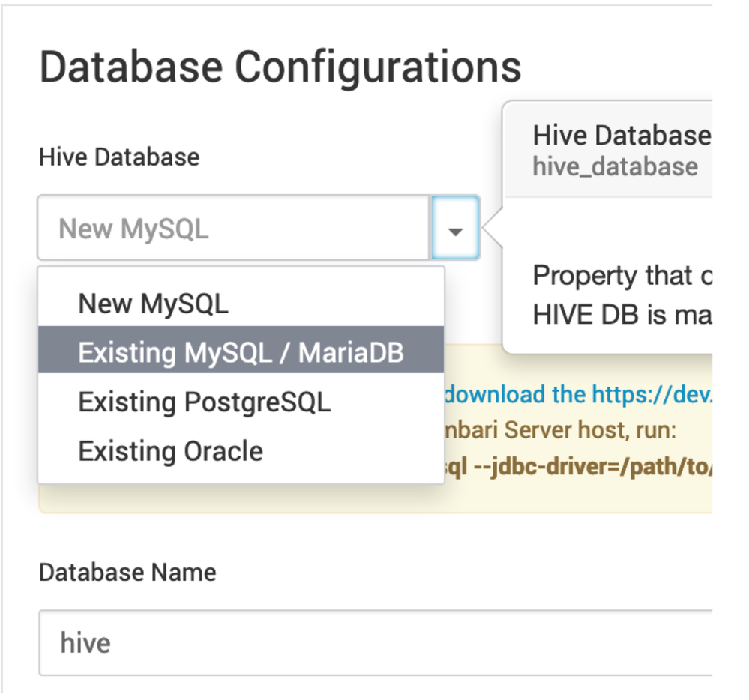Click the bold '--jdbc-driver=/path/to' command text
The height and width of the screenshot is (700, 749).
pos(593,466)
